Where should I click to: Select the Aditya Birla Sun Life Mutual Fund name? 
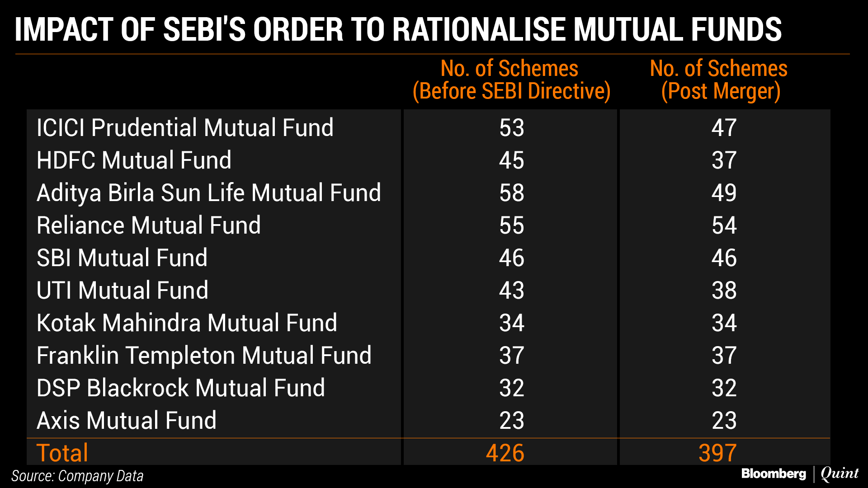coord(209,193)
